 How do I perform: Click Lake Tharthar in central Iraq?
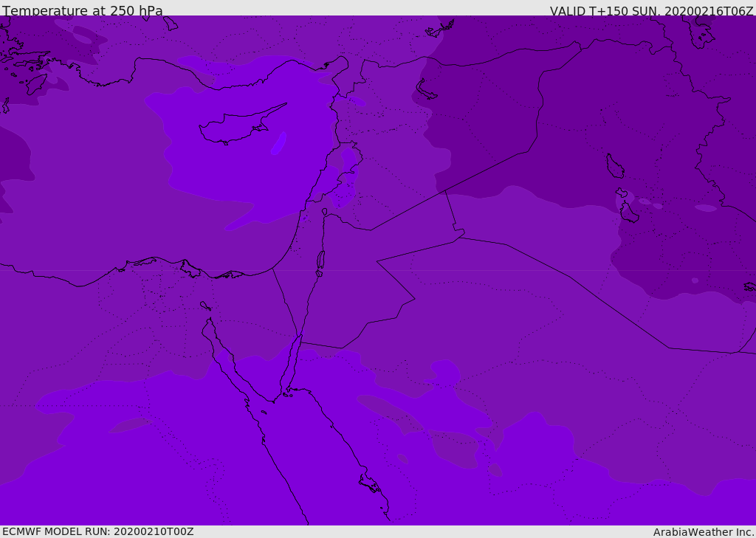(x=614, y=167)
